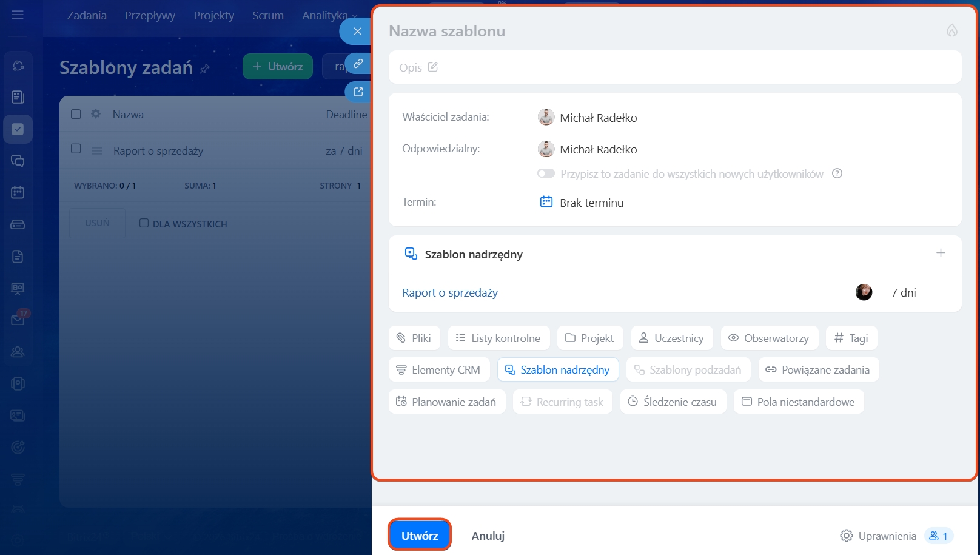
Task: Add Uczestnicy chip
Action: point(672,338)
